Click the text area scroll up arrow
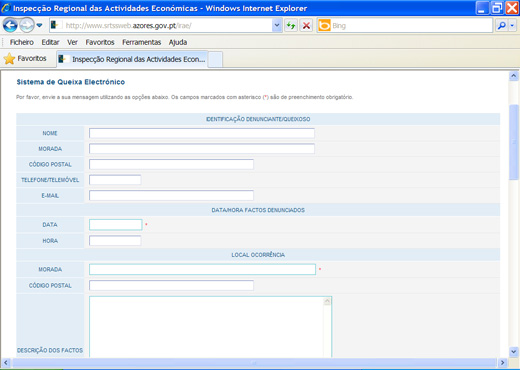Viewport: 520px width, 370px height. (x=327, y=301)
